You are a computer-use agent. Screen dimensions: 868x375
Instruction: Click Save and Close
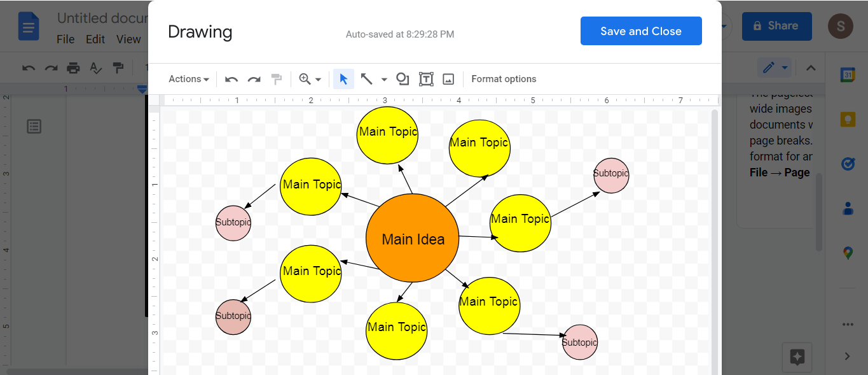tap(641, 31)
